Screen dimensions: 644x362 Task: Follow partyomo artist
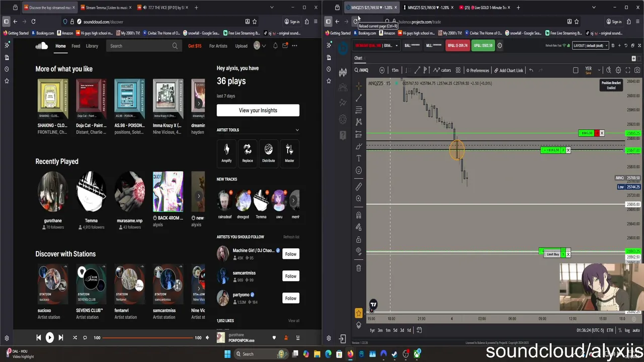[x=291, y=298]
